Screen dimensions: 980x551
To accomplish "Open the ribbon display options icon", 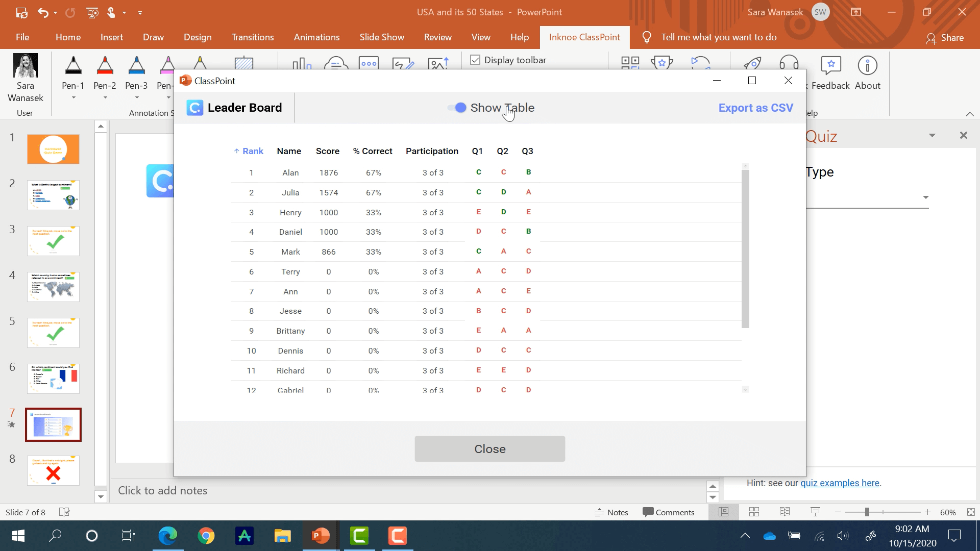I will pyautogui.click(x=856, y=12).
